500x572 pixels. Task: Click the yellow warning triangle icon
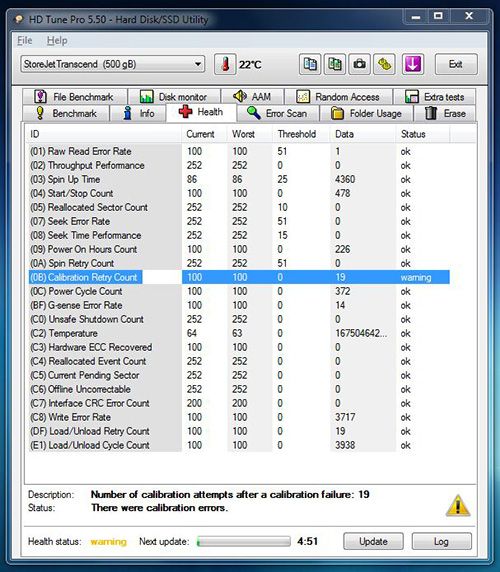(458, 506)
